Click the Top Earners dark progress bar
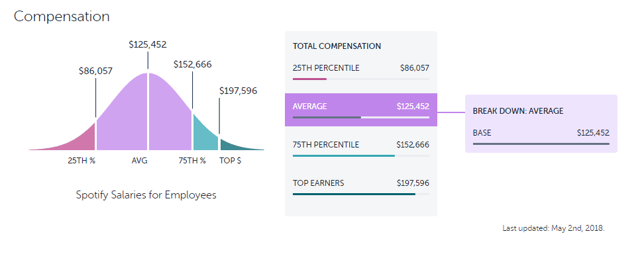The width and height of the screenshot is (644, 258). tap(354, 194)
